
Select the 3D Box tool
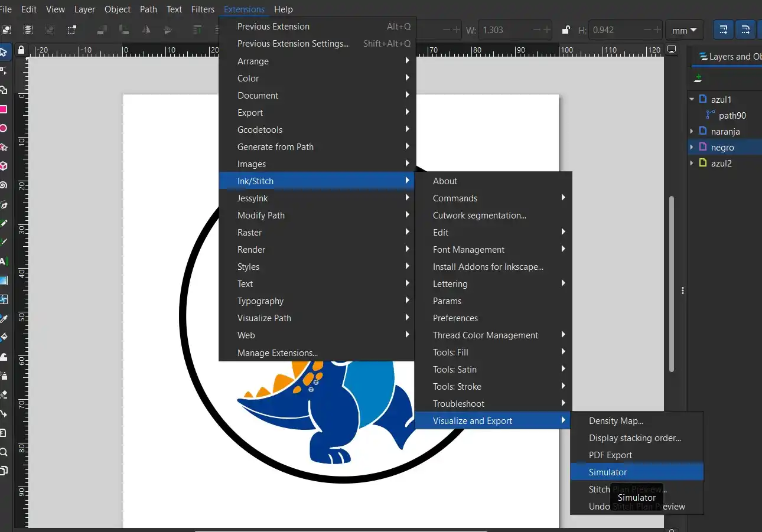pyautogui.click(x=3, y=166)
